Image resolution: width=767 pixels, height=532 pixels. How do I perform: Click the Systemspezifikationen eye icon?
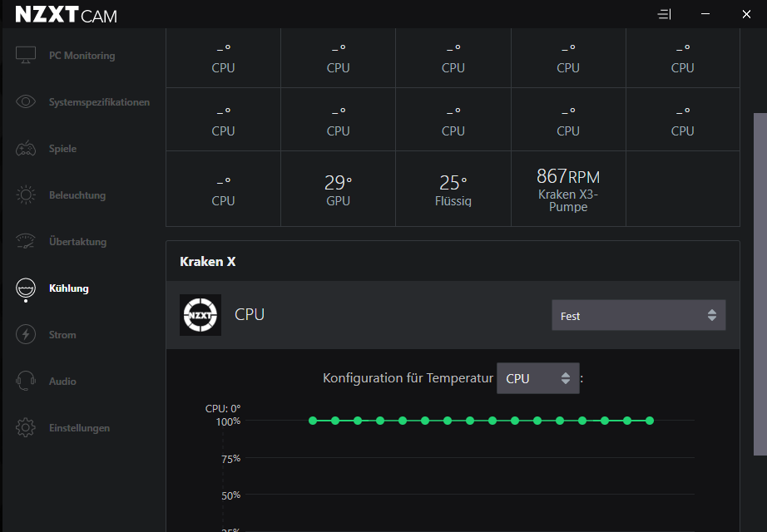tap(26, 101)
